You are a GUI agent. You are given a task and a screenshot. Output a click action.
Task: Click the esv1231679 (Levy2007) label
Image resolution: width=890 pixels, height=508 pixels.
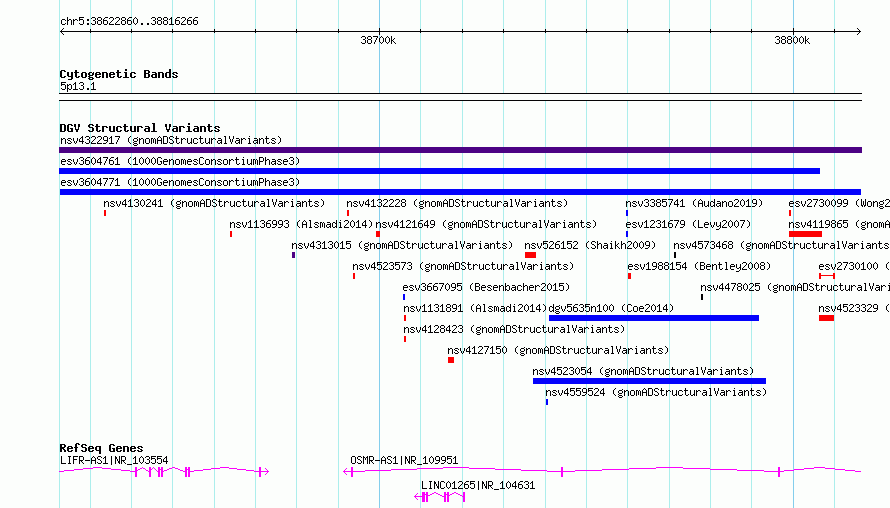click(x=688, y=224)
